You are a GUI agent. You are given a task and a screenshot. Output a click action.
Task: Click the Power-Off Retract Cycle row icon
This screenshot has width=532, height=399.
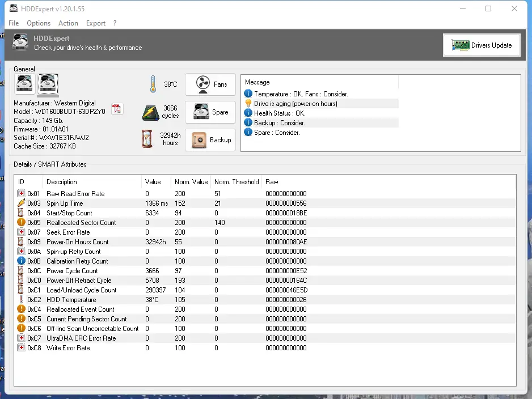[20, 280]
